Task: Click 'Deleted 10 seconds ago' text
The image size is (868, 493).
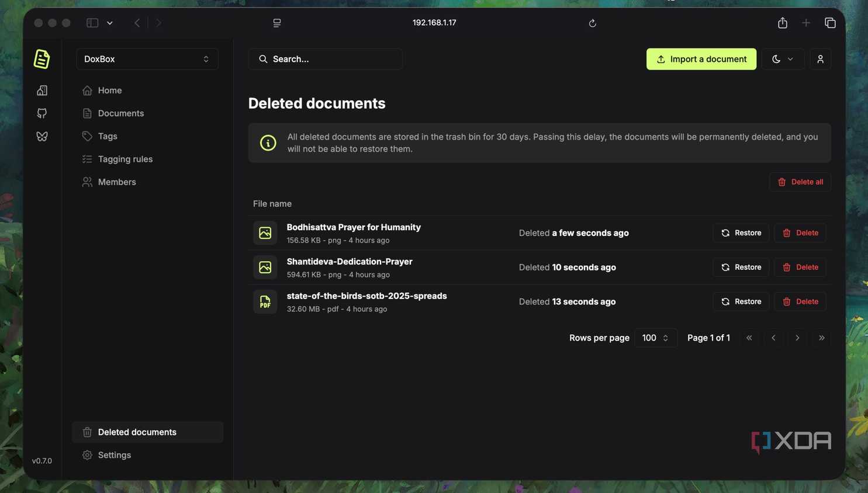Action: point(568,267)
